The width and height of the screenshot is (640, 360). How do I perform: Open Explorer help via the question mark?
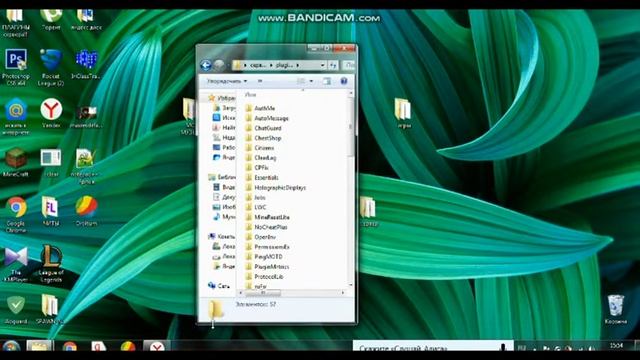pyautogui.click(x=344, y=81)
